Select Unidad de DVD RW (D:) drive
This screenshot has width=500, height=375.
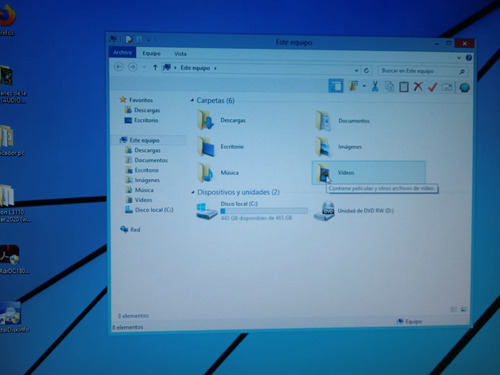(354, 211)
